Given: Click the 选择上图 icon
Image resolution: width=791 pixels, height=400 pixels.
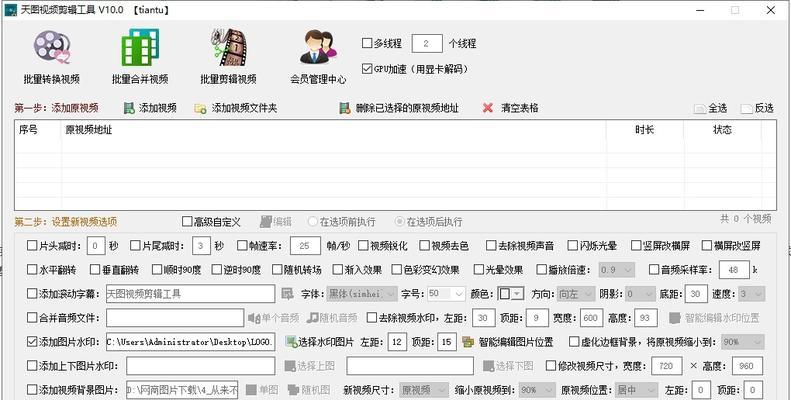Looking at the screenshot, I should pos(290,366).
